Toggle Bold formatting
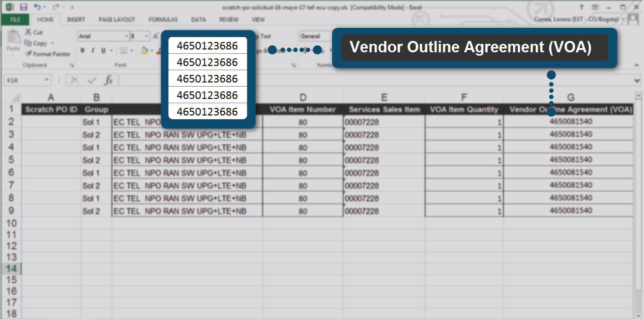Image resolution: width=644 pixels, height=319 pixels. [x=82, y=50]
